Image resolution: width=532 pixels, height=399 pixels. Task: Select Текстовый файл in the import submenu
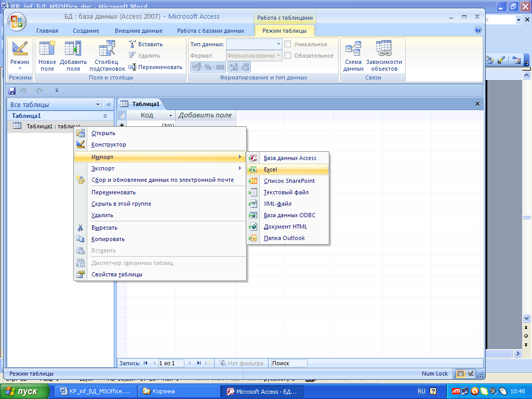[x=288, y=192]
